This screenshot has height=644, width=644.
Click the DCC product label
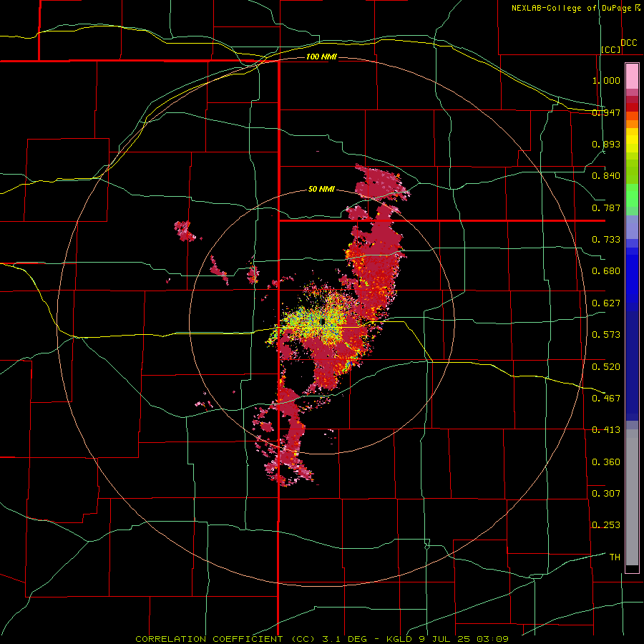tap(628, 43)
